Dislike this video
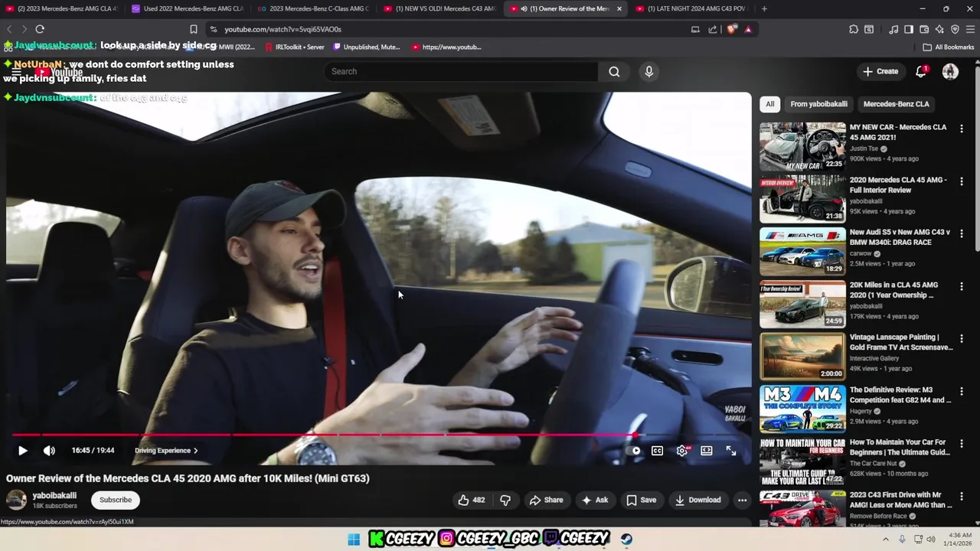Screen dimensions: 980x551 pos(505,500)
